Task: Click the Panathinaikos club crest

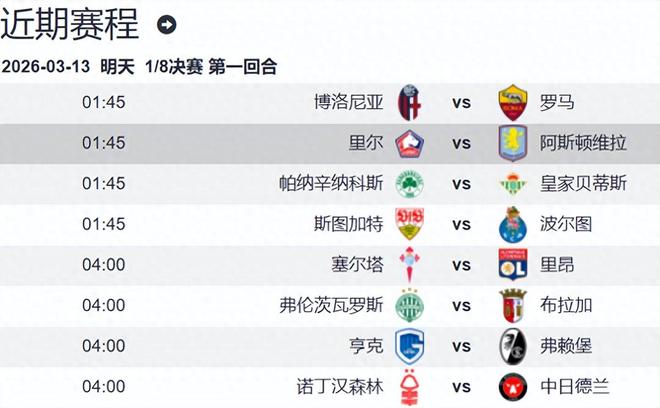Action: pyautogui.click(x=410, y=184)
